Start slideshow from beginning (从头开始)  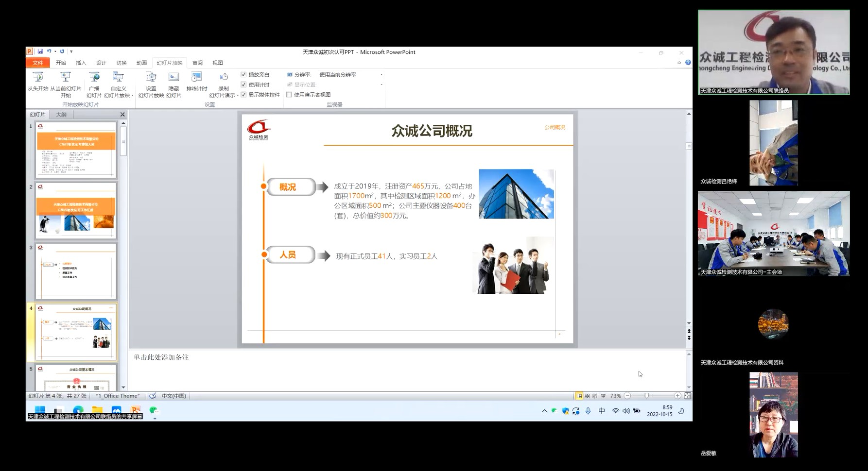click(x=38, y=81)
